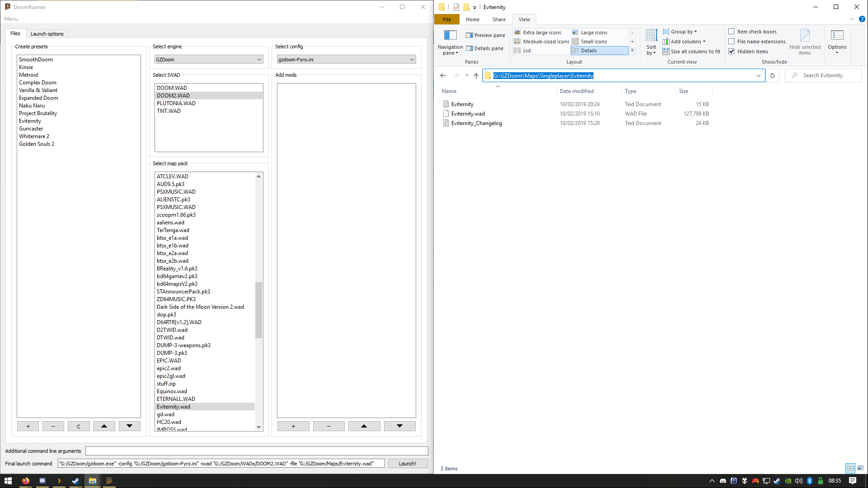The image size is (868, 488).
Task: Click the Discord tray icon
Action: [723, 481]
